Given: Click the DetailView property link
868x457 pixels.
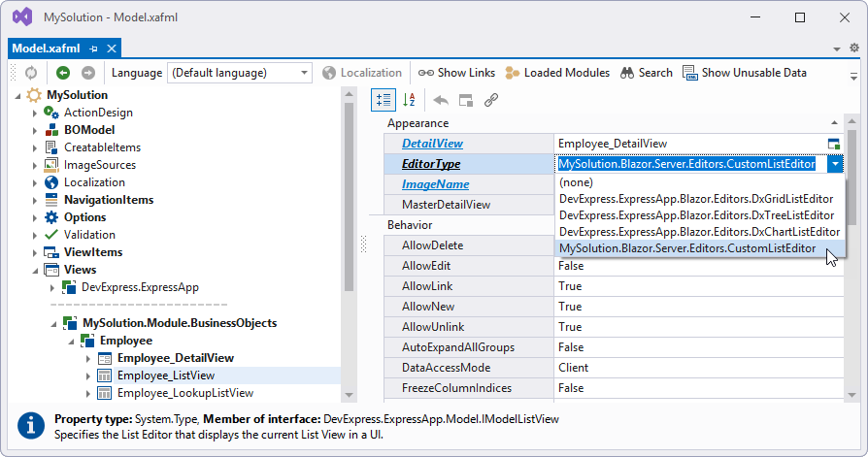Looking at the screenshot, I should [x=432, y=144].
